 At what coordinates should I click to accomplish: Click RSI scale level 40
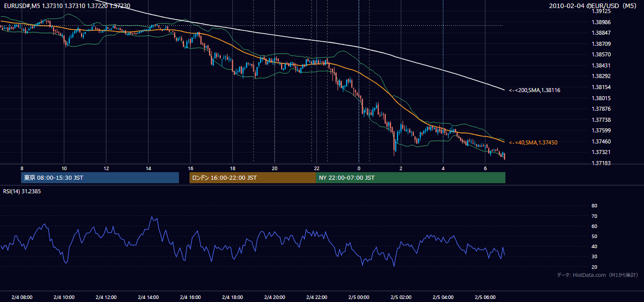[594, 246]
